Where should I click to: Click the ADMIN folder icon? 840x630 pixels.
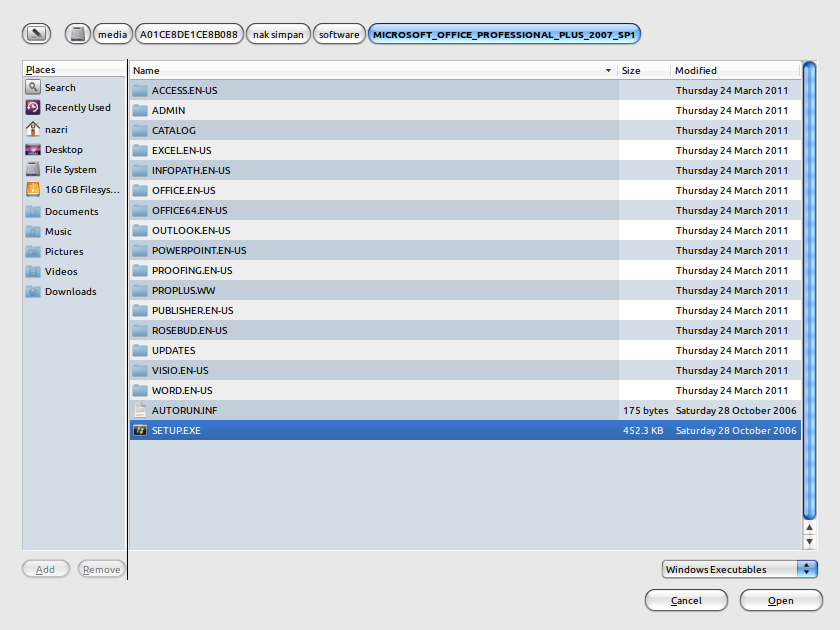(x=140, y=110)
